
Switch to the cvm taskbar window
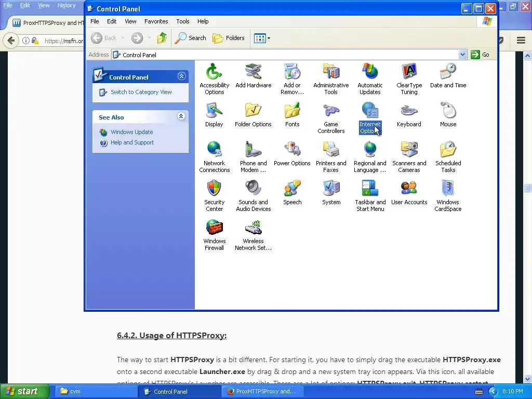point(96,391)
